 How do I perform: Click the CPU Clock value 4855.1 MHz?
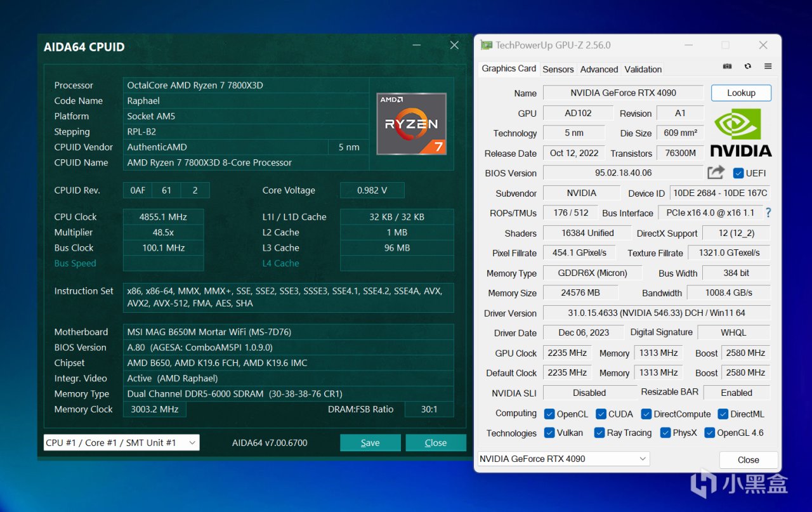[163, 216]
